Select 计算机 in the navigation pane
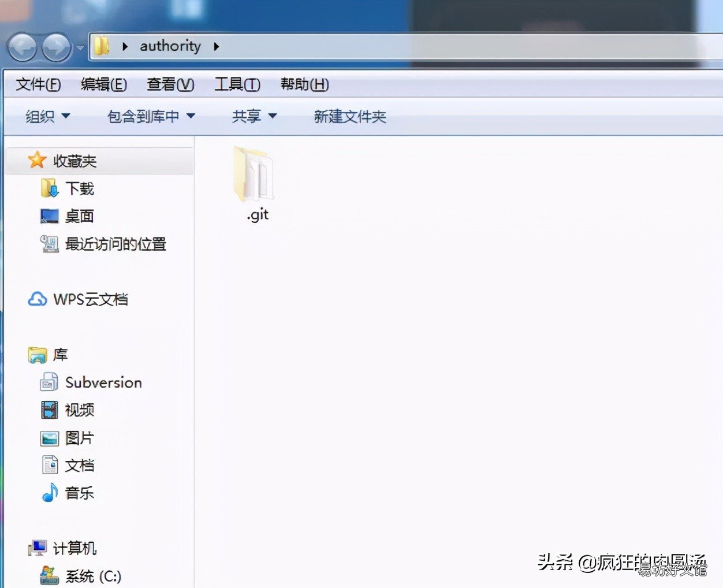The image size is (723, 588). (x=75, y=548)
